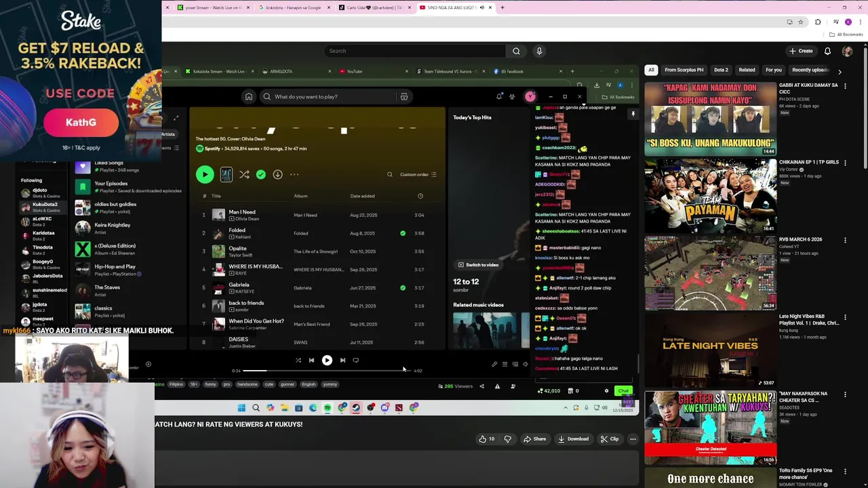Toggle the green check on Gabriela row
Screen dimensions: 868x488
(x=403, y=288)
